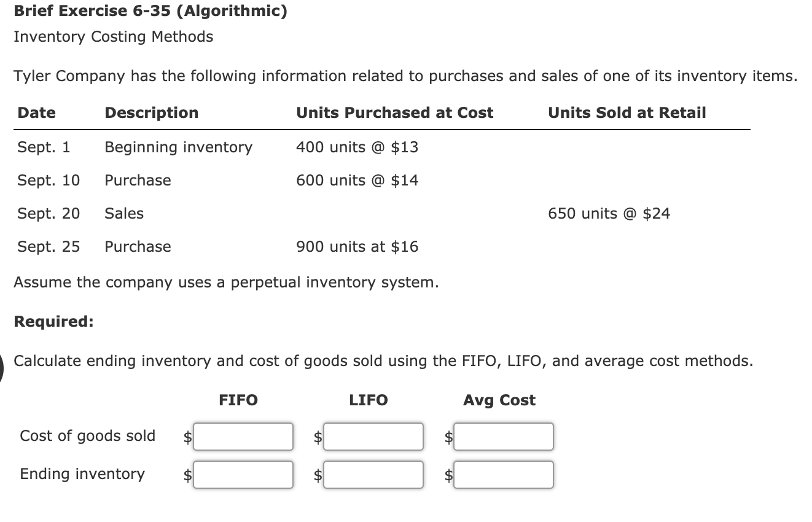Click the LIFO Cost of goods sold input field
The width and height of the screenshot is (812, 522).
pyautogui.click(x=373, y=436)
